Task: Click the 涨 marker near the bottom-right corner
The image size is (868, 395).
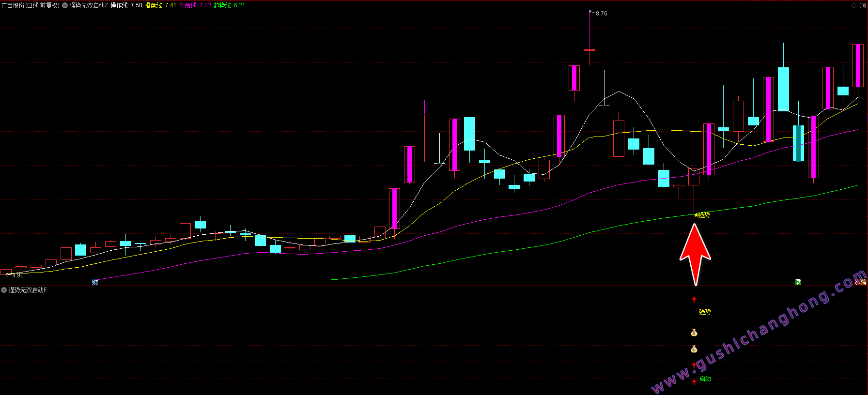Action: tap(857, 282)
